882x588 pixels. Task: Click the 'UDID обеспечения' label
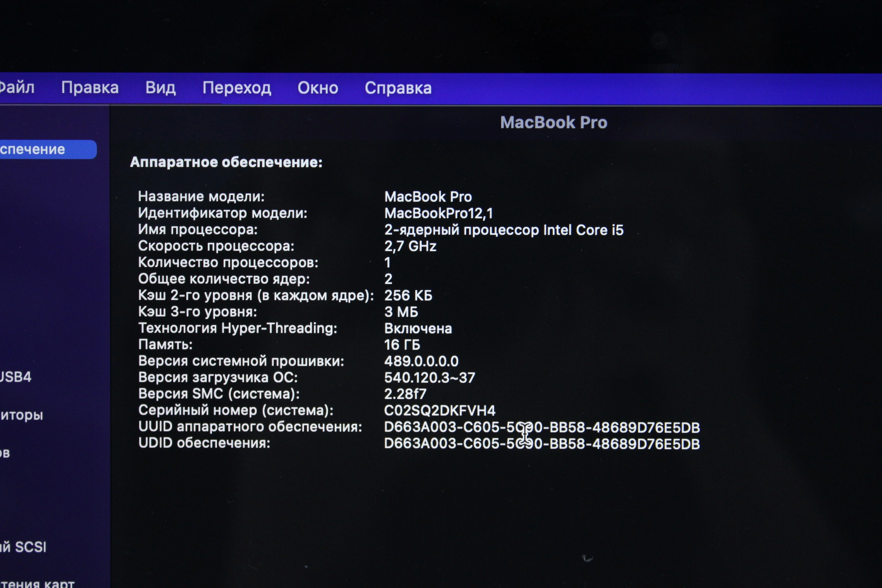point(205,443)
